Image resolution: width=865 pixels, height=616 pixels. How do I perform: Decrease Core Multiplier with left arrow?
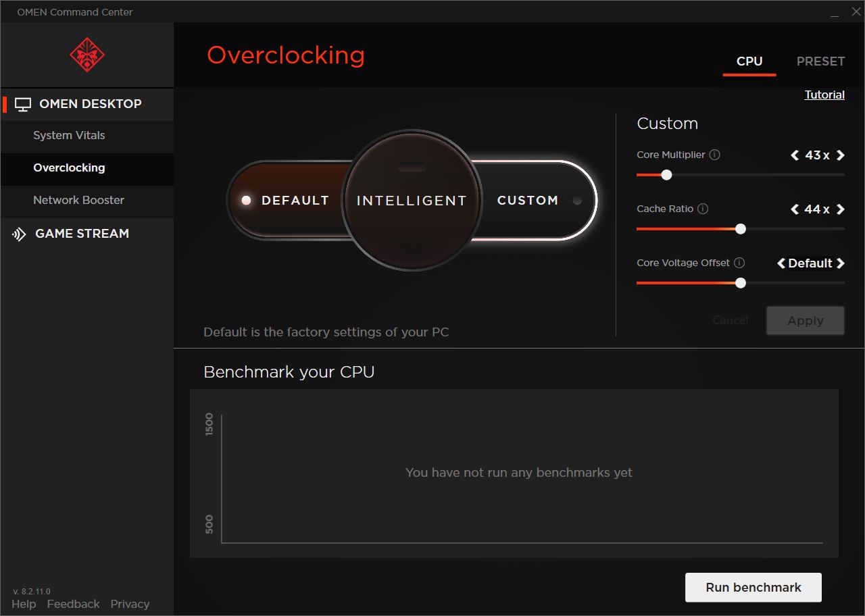[795, 155]
